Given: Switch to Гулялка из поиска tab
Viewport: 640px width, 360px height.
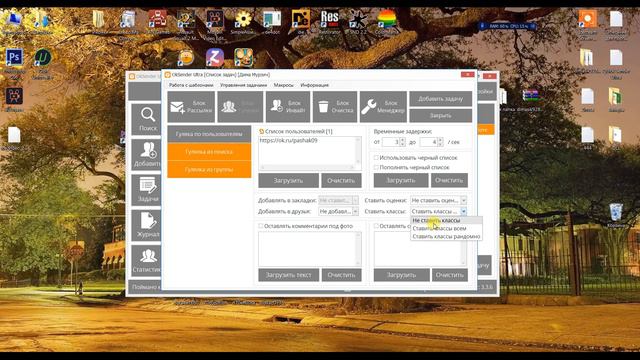Looking at the screenshot, I should 209,152.
